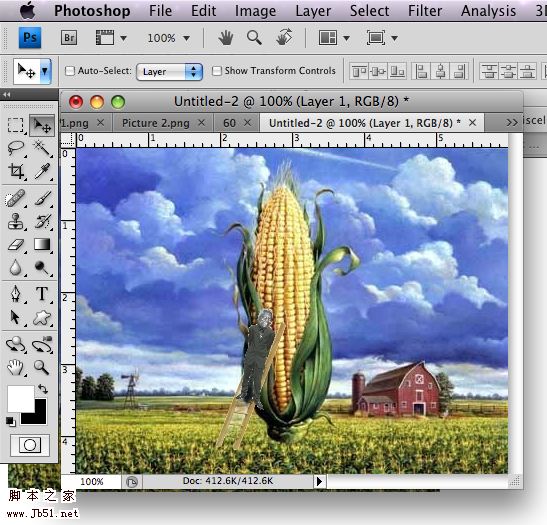Click status bar zoom percentage field
The image size is (547, 525).
[92, 481]
